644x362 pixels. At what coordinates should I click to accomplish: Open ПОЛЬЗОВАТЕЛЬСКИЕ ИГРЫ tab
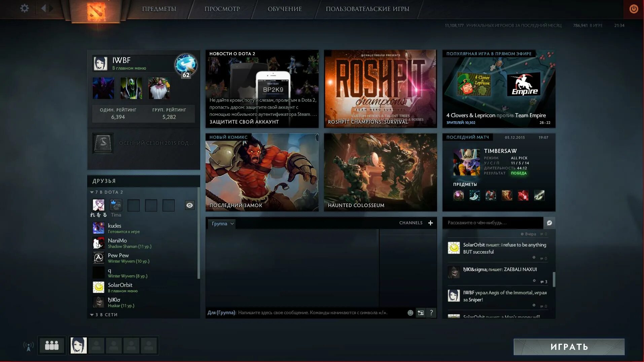(367, 9)
